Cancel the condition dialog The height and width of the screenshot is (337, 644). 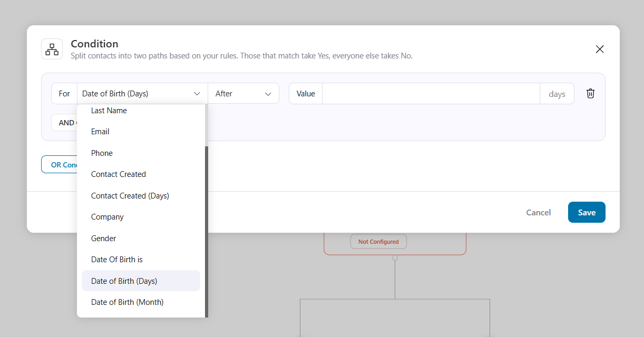(x=539, y=212)
